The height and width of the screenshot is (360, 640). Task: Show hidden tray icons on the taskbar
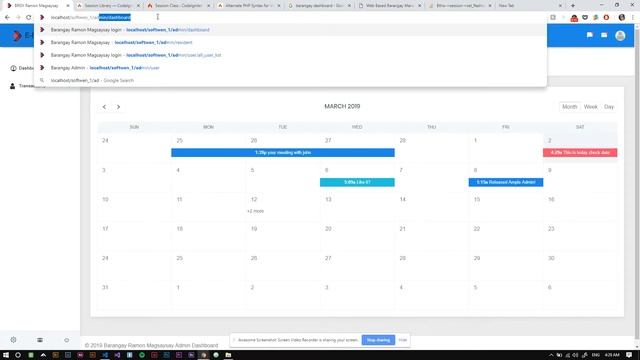coord(551,355)
